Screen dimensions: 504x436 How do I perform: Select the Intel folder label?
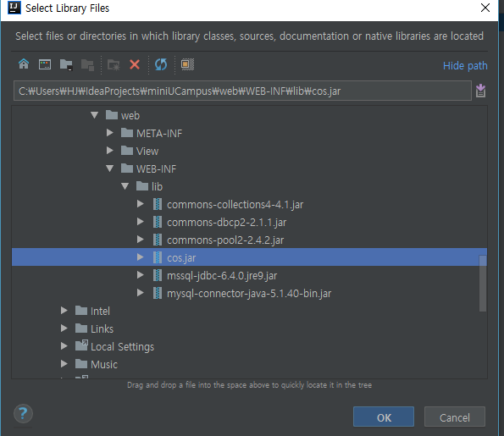[100, 311]
